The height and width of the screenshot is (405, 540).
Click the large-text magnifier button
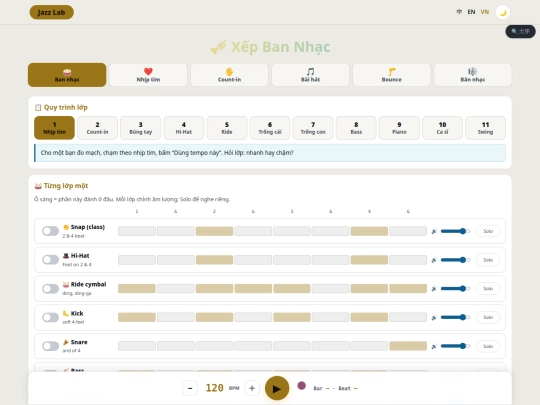coord(520,32)
